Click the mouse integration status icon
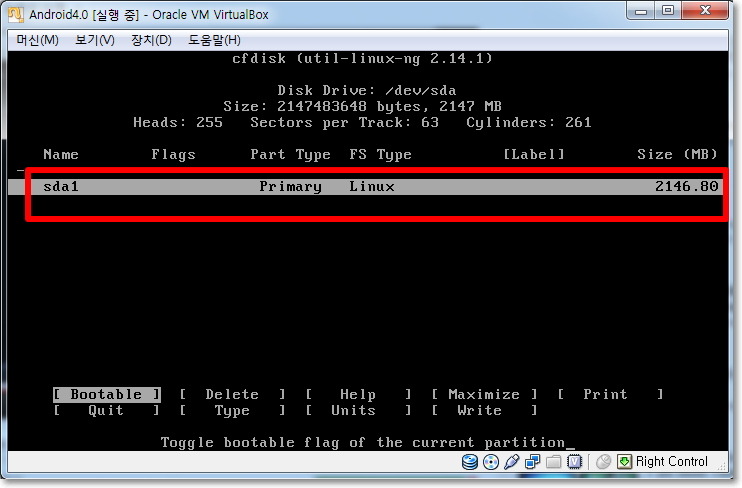The height and width of the screenshot is (488, 742). (x=603, y=462)
